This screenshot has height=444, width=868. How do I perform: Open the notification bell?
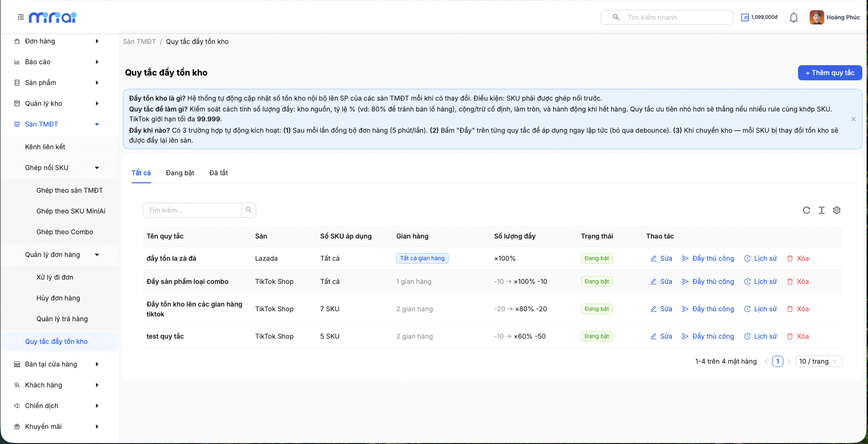pyautogui.click(x=794, y=17)
